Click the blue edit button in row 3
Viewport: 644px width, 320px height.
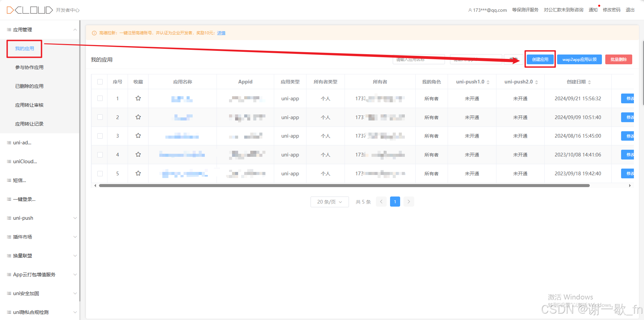point(627,136)
